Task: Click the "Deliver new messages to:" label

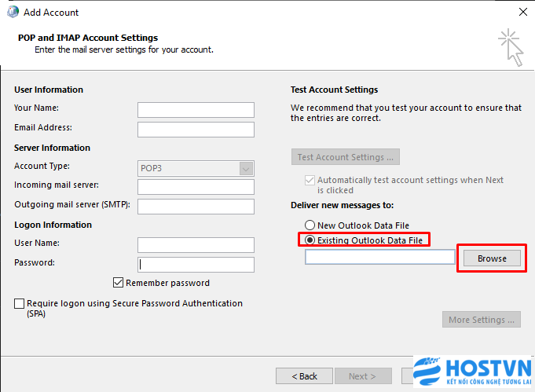Action: point(343,205)
